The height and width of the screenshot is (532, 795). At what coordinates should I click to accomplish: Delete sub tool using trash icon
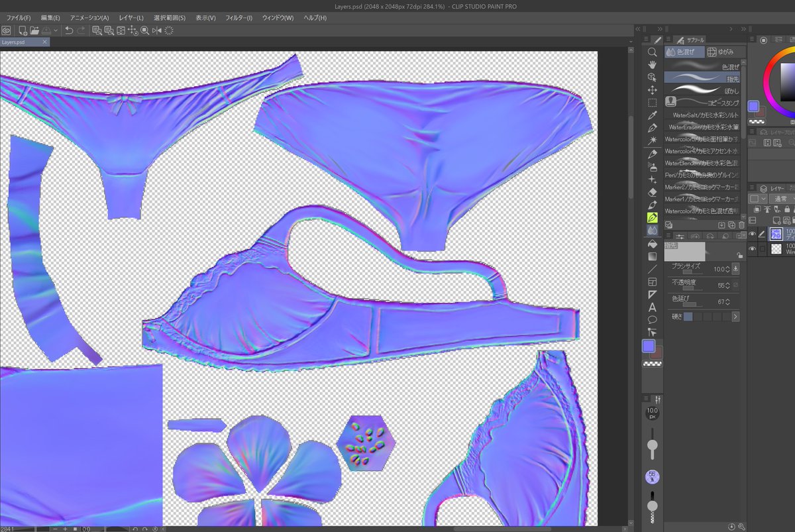[741, 225]
